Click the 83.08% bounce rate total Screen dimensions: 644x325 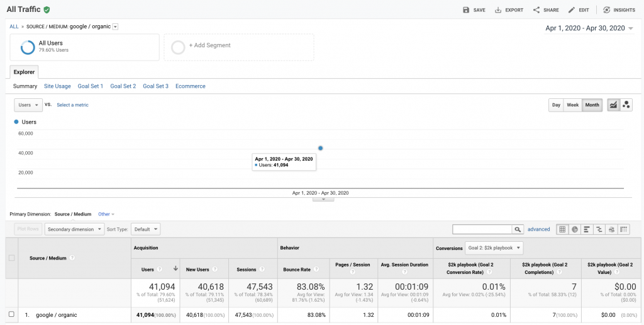click(x=311, y=287)
